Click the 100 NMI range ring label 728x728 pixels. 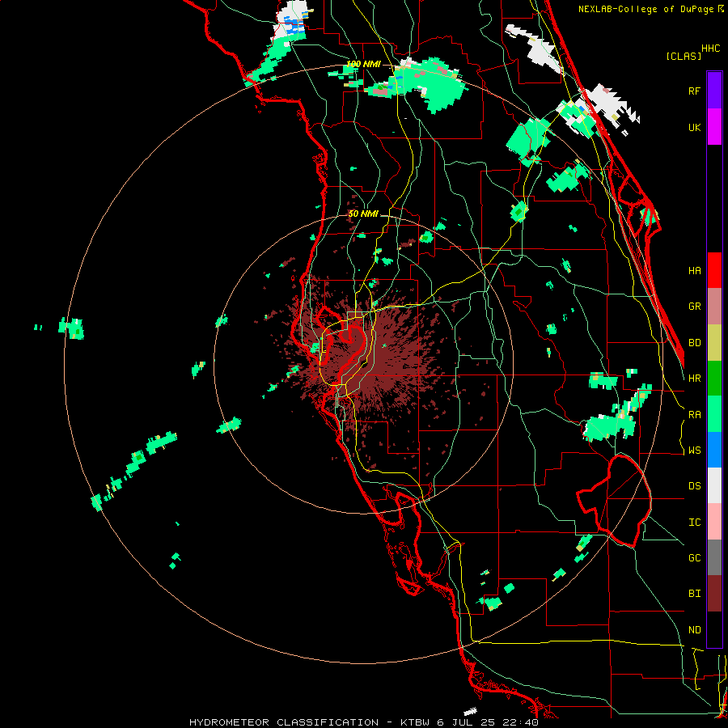363,64
